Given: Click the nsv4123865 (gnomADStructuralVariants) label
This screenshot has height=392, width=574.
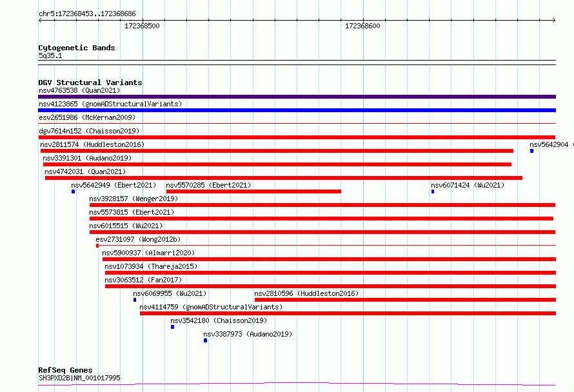Looking at the screenshot, I should point(110,104).
